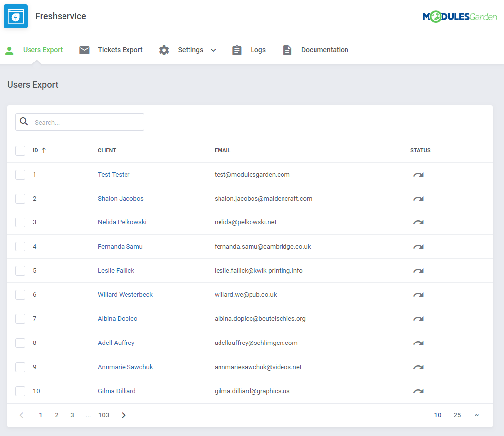Open the Users Export tab
504x436 pixels.
tap(43, 50)
